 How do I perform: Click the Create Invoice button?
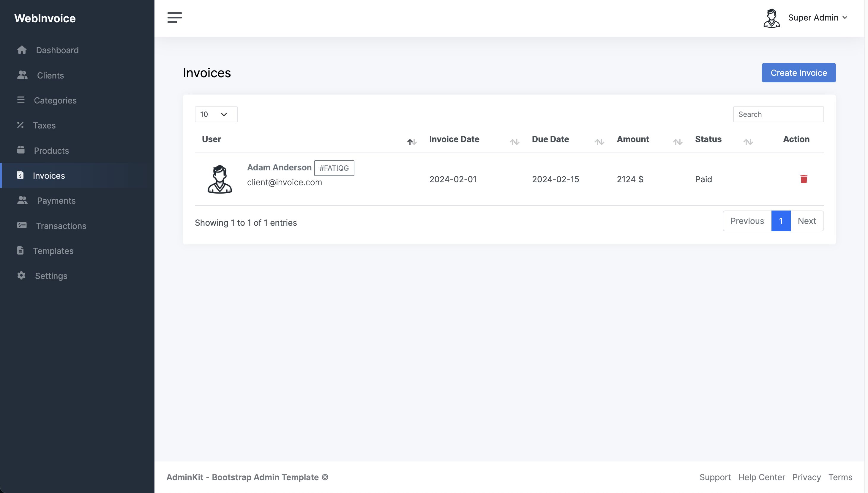[798, 73]
